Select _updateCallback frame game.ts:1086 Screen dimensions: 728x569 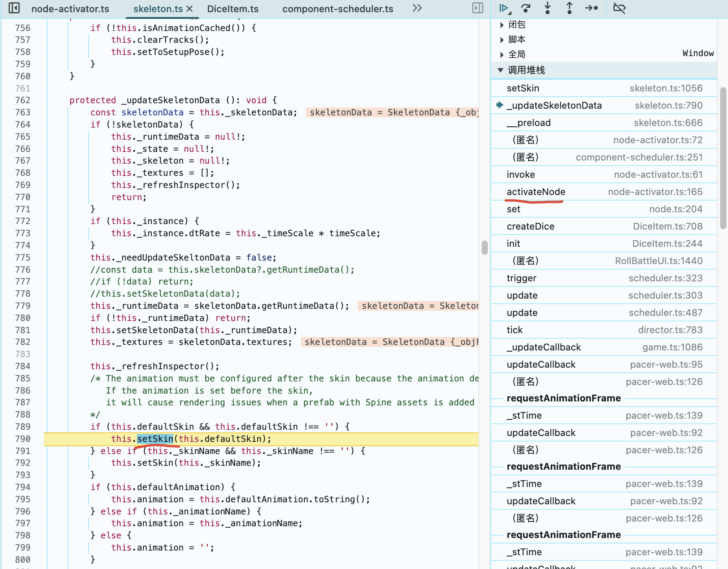click(604, 347)
